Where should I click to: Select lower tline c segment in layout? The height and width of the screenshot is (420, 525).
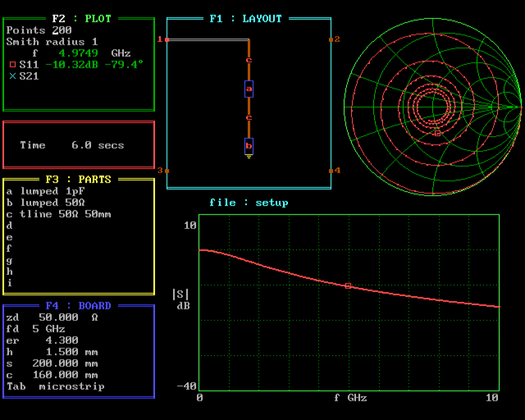pos(249,118)
